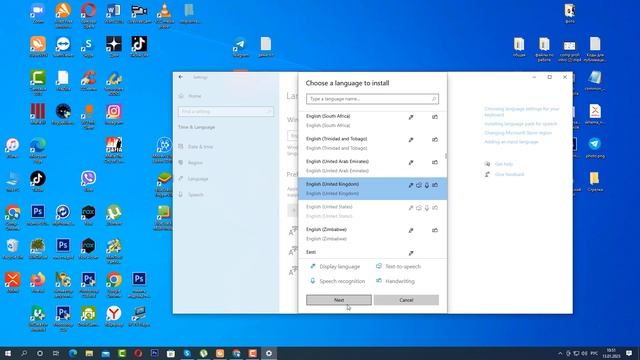Screen dimensions: 640x360
Task: Click the taskbar clock
Action: (x=611, y=353)
